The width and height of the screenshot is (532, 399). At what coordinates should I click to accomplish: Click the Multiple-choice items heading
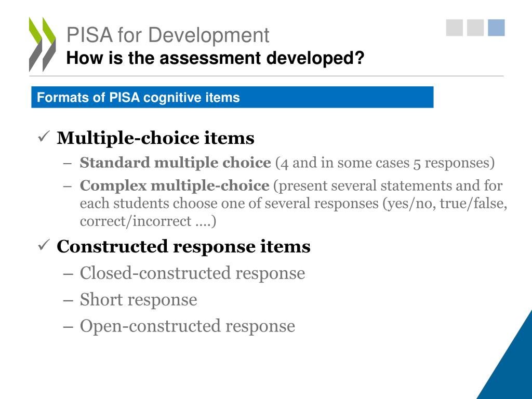[155, 138]
